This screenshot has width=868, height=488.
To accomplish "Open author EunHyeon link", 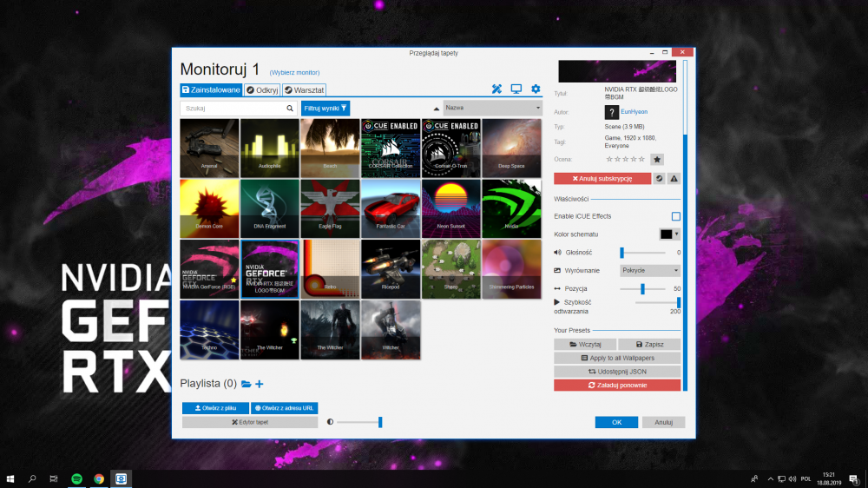I will coord(634,112).
